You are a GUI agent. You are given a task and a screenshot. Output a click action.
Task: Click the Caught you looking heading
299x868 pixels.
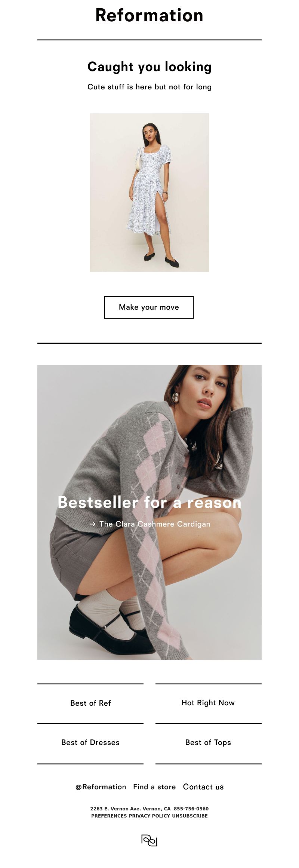click(x=149, y=67)
